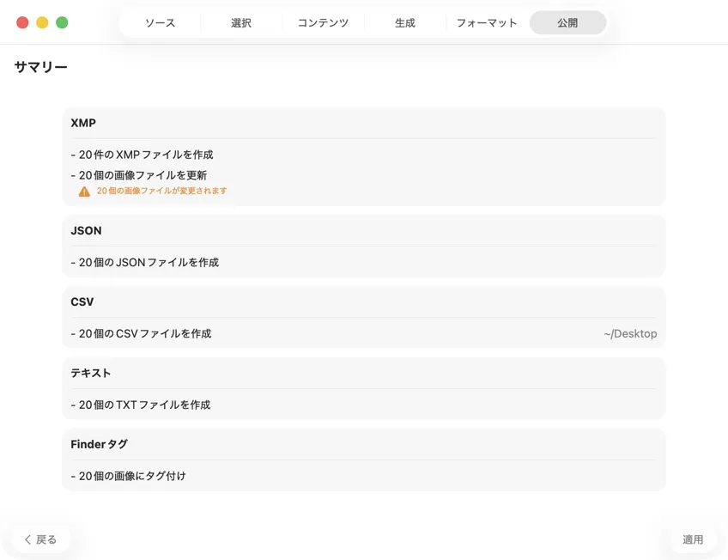
Task: Switch to the ソース tab
Action: point(160,23)
